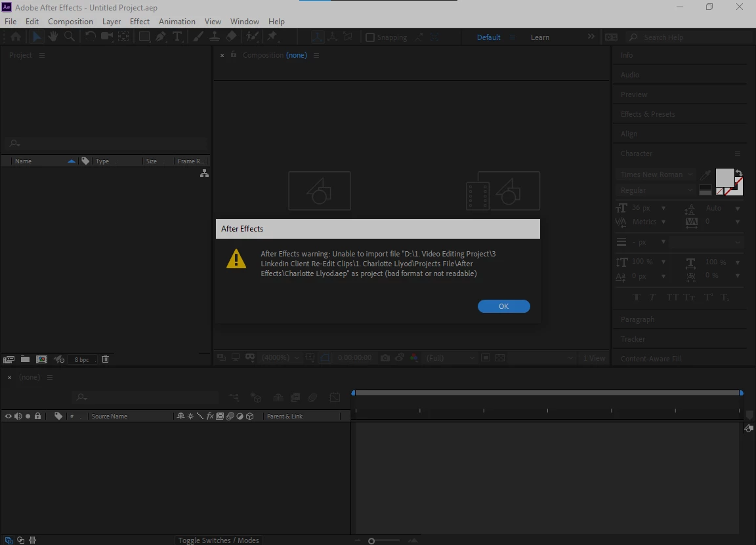Enable the Snapping checkbox

click(370, 37)
